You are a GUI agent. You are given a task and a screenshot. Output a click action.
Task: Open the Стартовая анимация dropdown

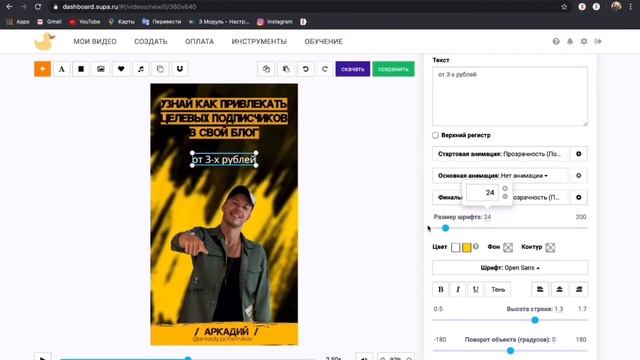click(x=500, y=154)
